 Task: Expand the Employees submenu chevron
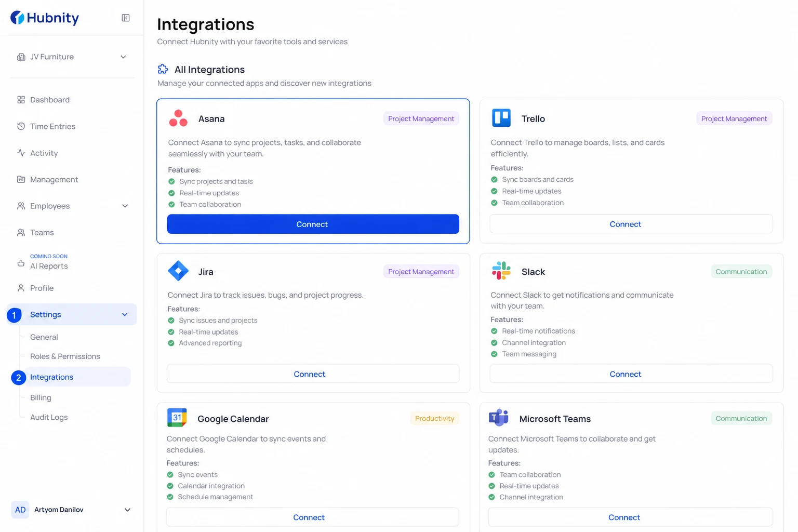click(125, 206)
